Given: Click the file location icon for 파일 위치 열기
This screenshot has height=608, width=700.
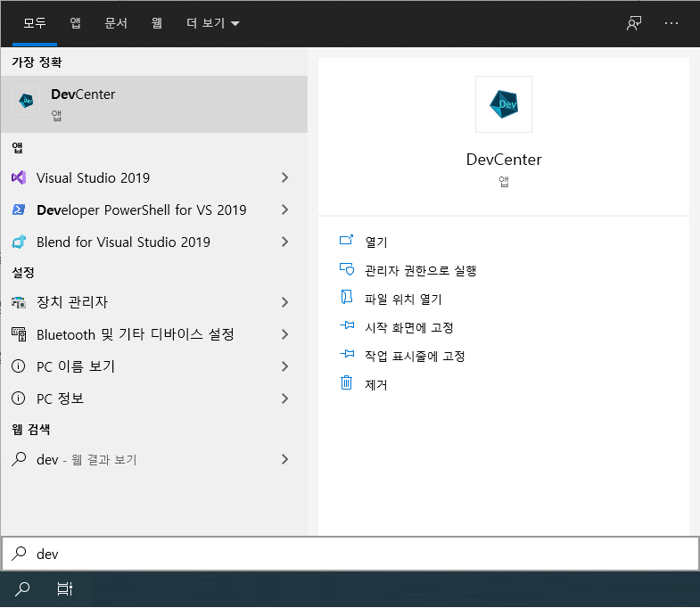Looking at the screenshot, I should (x=346, y=297).
